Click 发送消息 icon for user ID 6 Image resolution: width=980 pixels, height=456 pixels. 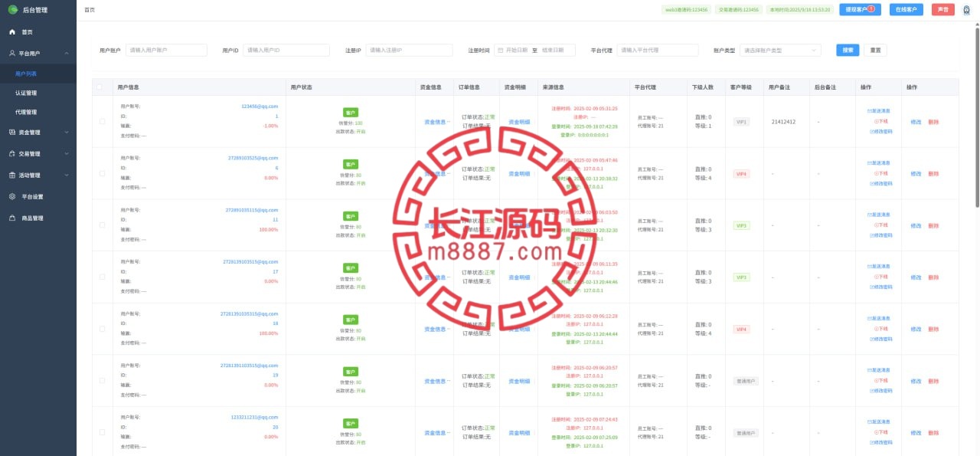869,163
